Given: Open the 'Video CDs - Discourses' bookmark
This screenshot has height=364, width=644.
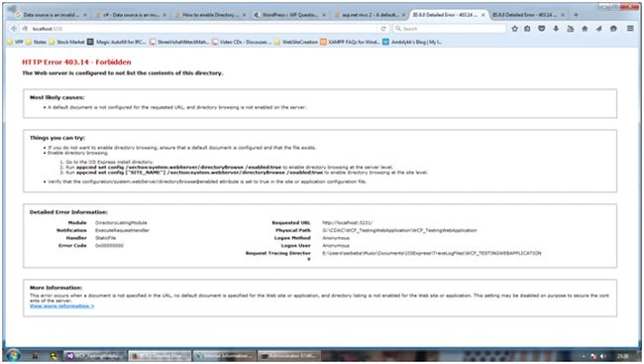Looking at the screenshot, I should tap(242, 42).
